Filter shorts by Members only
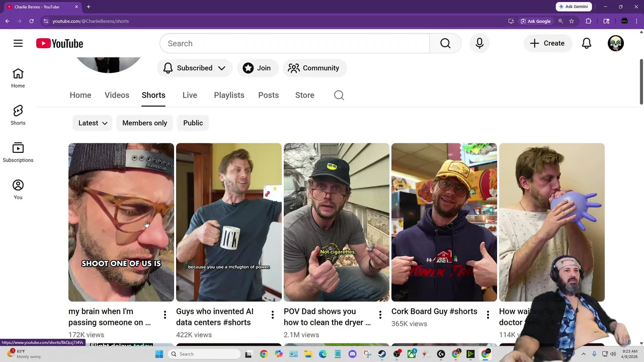 click(144, 123)
